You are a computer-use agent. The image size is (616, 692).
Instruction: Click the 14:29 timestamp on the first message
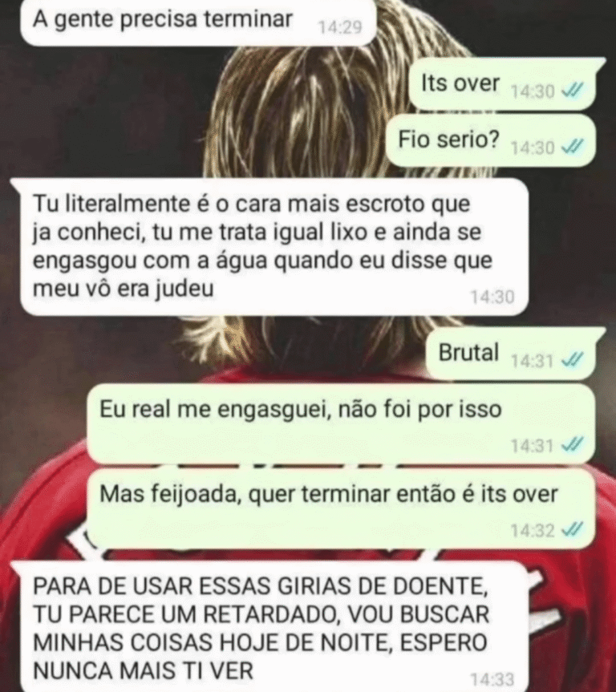coord(340,27)
